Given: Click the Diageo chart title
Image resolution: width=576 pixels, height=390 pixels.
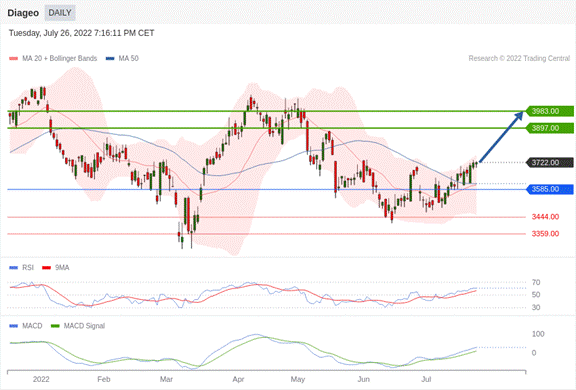Looking at the screenshot, I should (23, 13).
